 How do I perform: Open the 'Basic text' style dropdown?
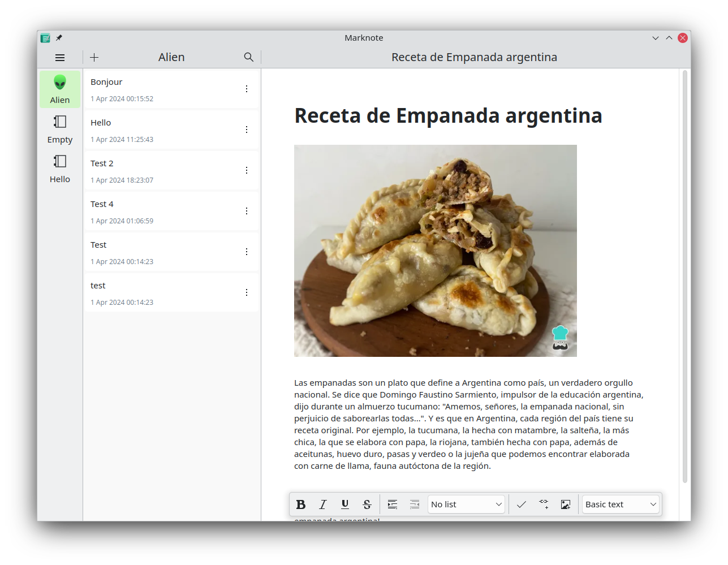621,504
